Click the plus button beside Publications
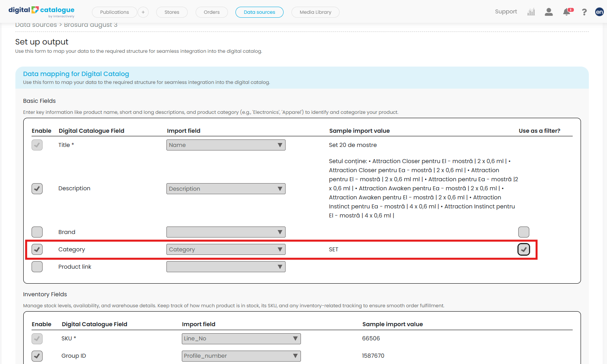607x364 pixels. (143, 12)
